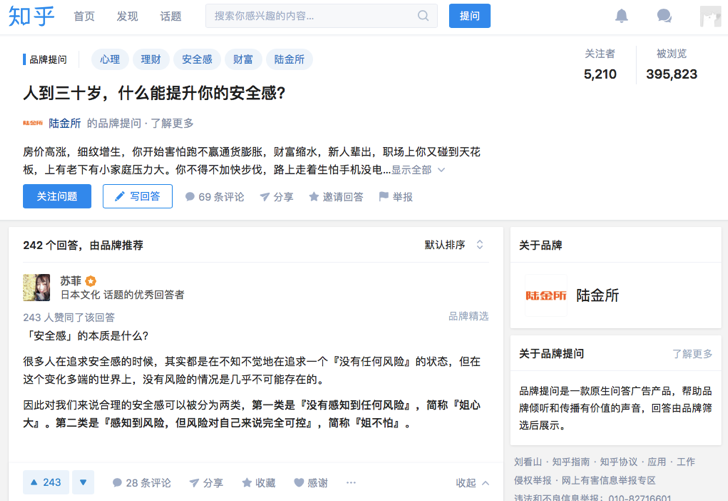Click the 关注者 count 5,210
The width and height of the screenshot is (728, 501).
pyautogui.click(x=600, y=74)
